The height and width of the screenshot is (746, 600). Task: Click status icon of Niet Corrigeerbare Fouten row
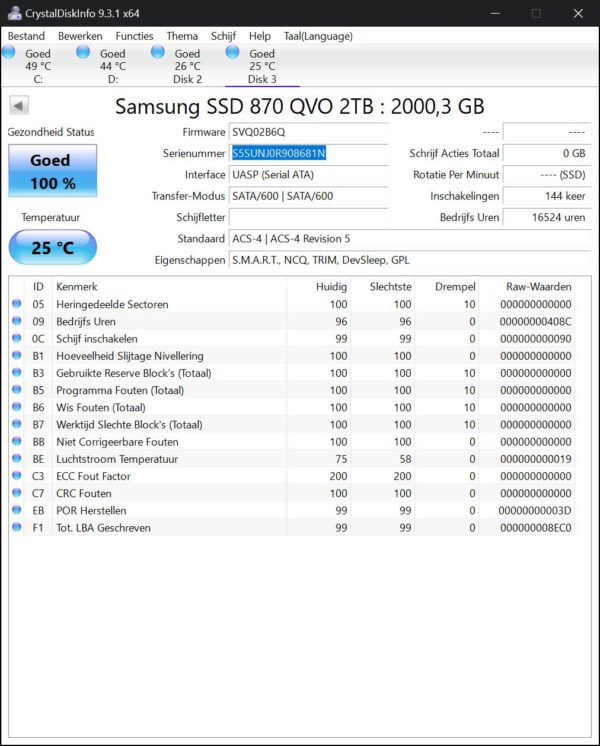[17, 441]
